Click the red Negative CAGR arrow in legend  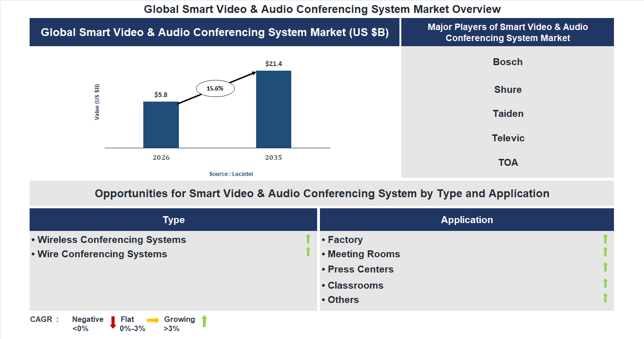[112, 322]
